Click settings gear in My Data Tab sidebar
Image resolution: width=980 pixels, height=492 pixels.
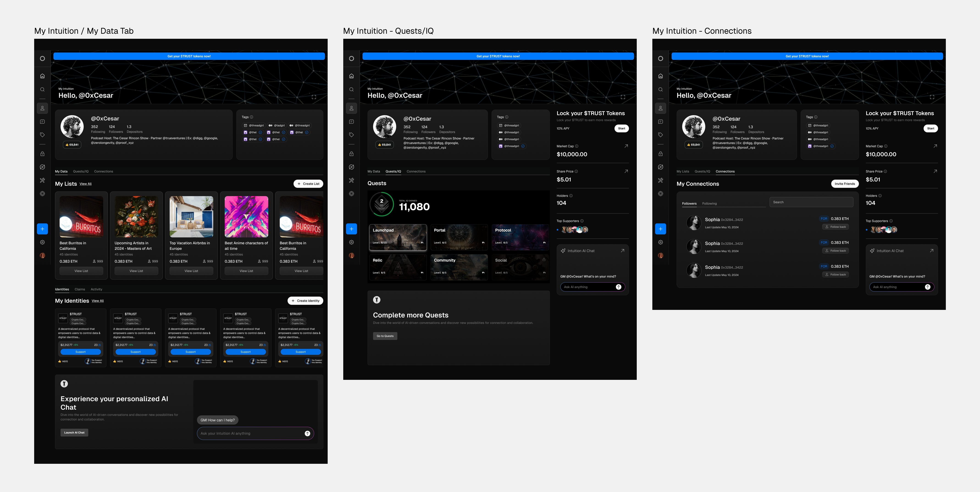click(x=42, y=242)
